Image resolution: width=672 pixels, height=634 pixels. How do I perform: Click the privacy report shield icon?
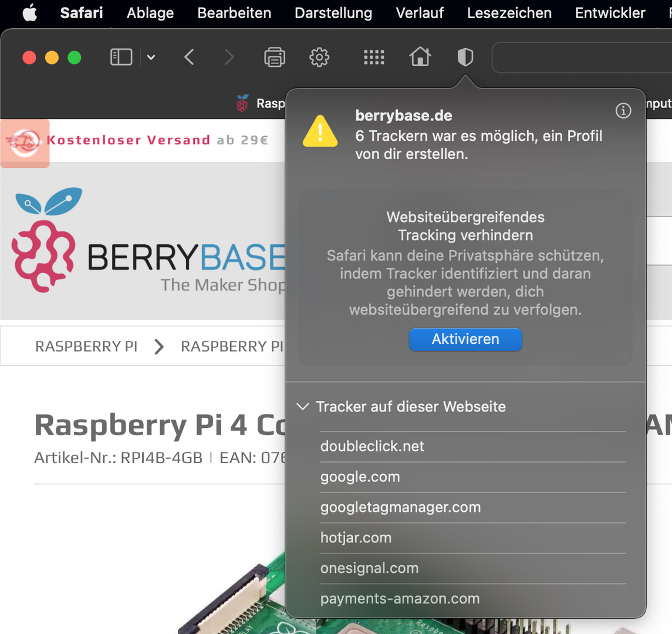(465, 57)
